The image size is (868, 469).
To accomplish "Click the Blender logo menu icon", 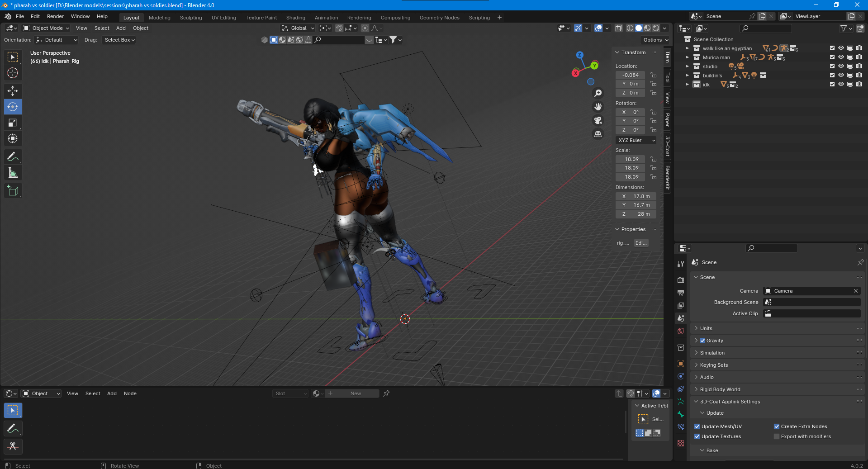I will click(x=8, y=16).
